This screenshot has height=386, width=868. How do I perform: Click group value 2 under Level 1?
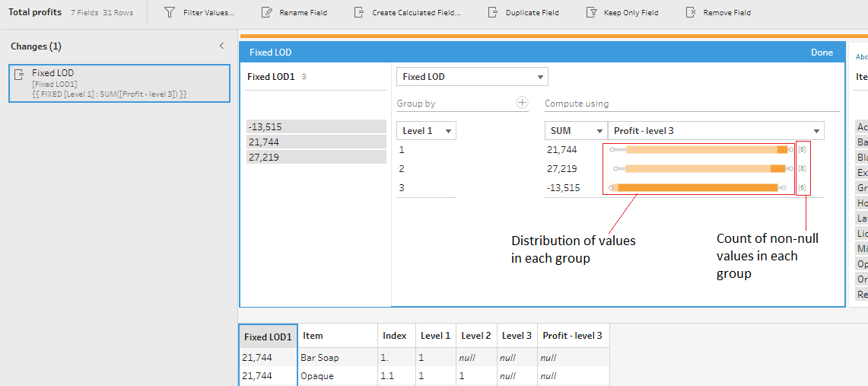point(401,169)
